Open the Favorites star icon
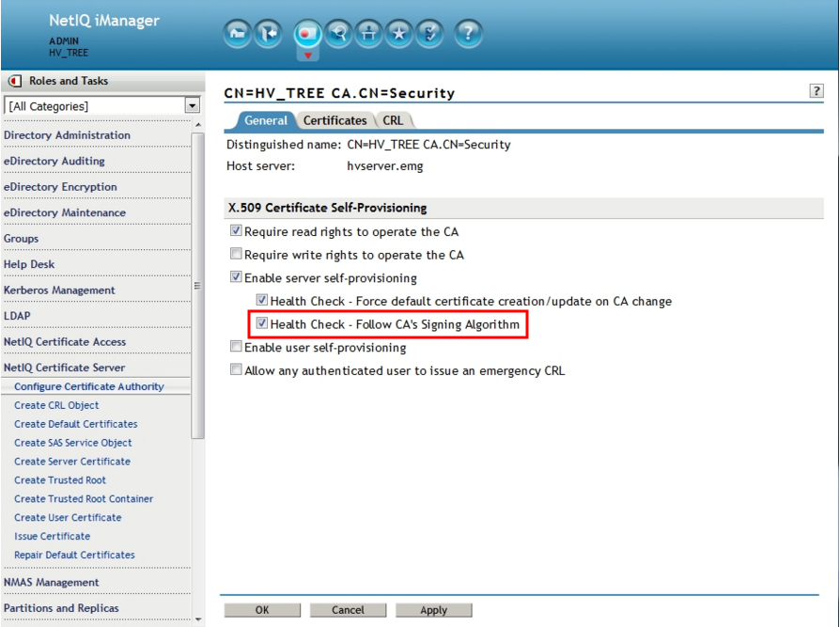The height and width of the screenshot is (627, 840). (399, 34)
